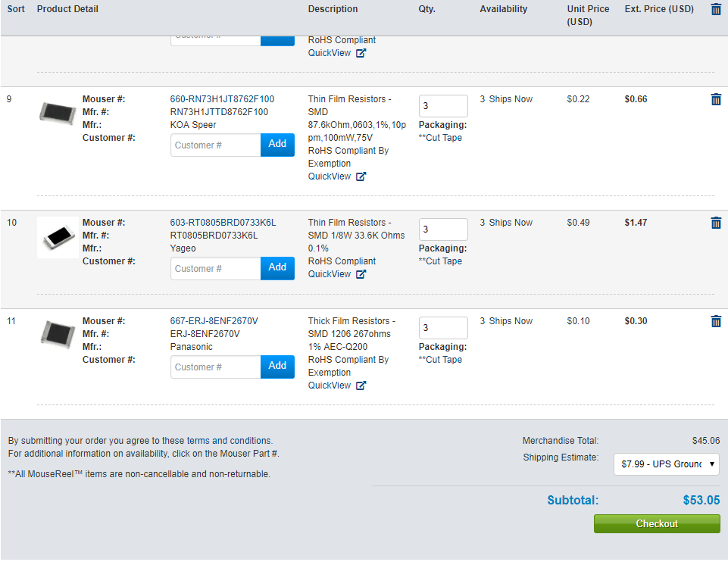Open the Shipping Estimate dropdown
The height and width of the screenshot is (562, 728).
[666, 464]
